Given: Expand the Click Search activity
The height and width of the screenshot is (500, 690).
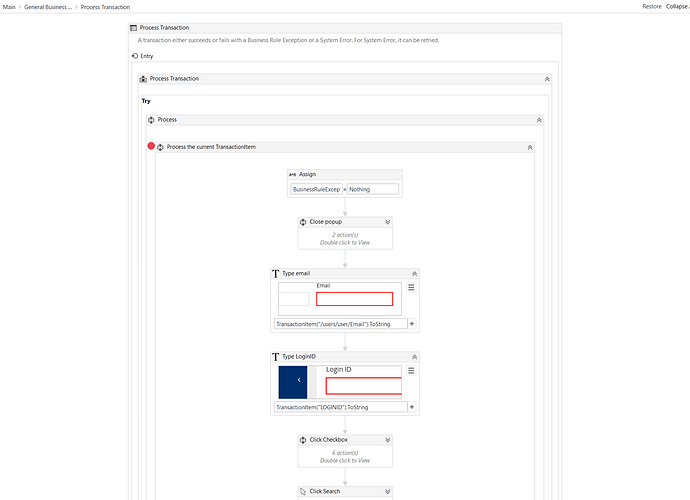Looking at the screenshot, I should (x=388, y=492).
